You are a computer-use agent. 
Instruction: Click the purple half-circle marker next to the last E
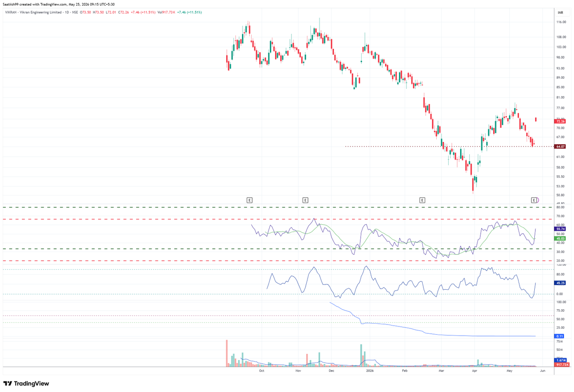pyautogui.click(x=538, y=200)
